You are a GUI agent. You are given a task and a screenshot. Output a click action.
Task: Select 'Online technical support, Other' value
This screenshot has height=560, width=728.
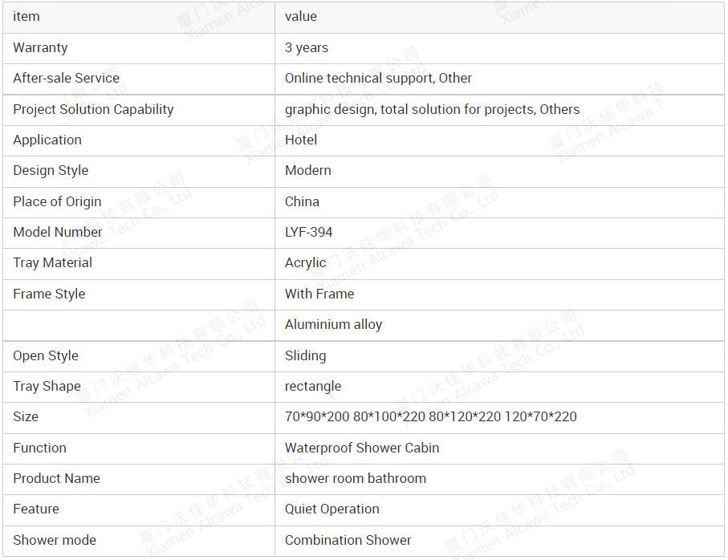(x=378, y=79)
